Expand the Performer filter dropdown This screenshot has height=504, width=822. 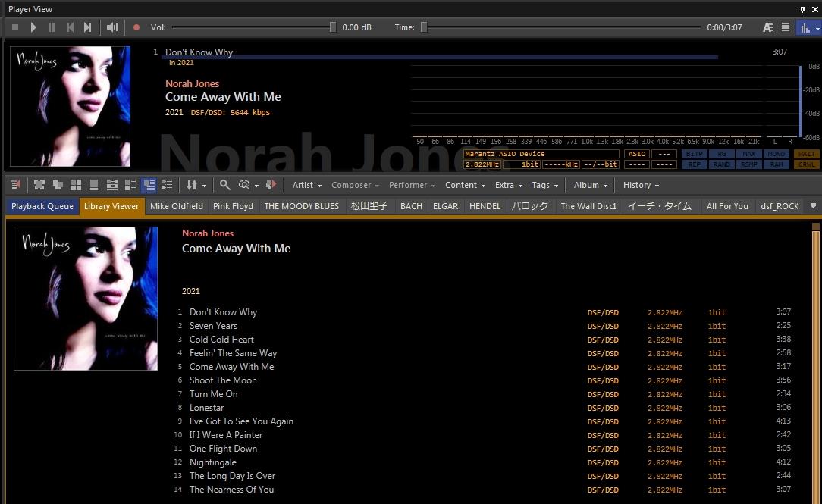(412, 185)
